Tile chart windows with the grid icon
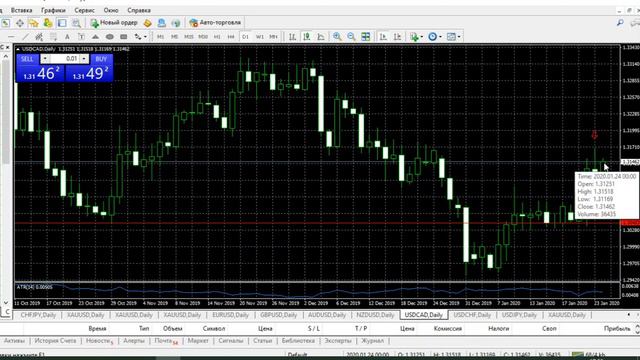 (x=366, y=37)
